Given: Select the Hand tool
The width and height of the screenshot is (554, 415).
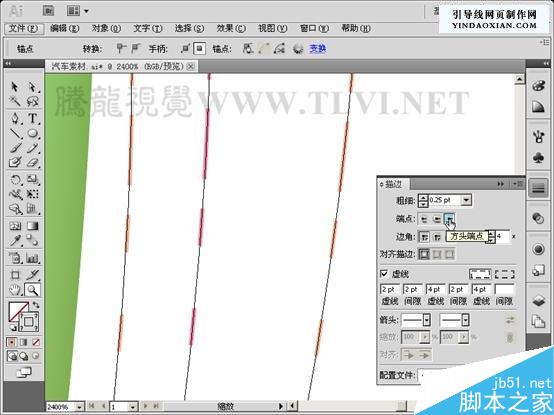Looking at the screenshot, I should click(x=14, y=290).
